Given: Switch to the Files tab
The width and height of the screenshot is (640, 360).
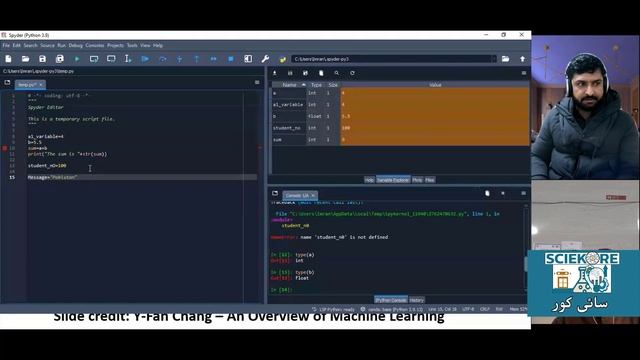Looking at the screenshot, I should tap(430, 180).
